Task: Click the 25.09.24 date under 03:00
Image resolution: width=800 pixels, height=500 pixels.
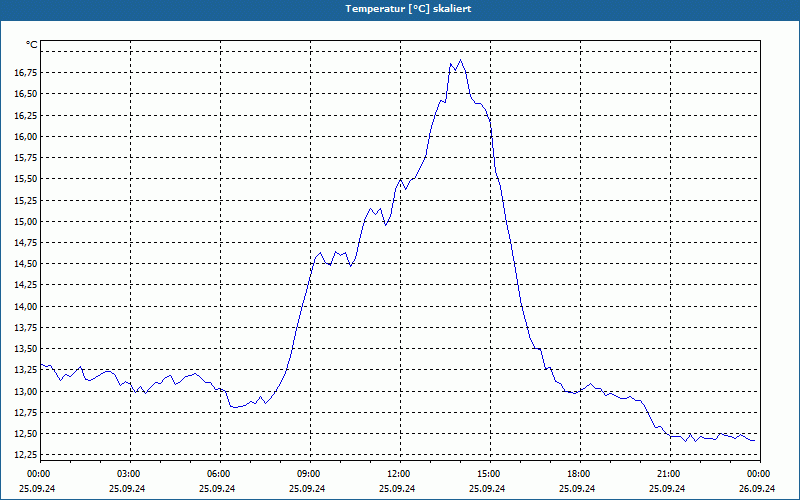Action: click(127, 488)
